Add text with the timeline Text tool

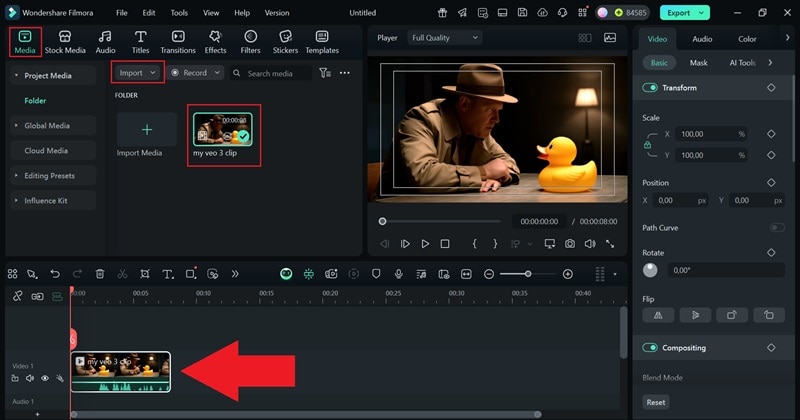167,274
